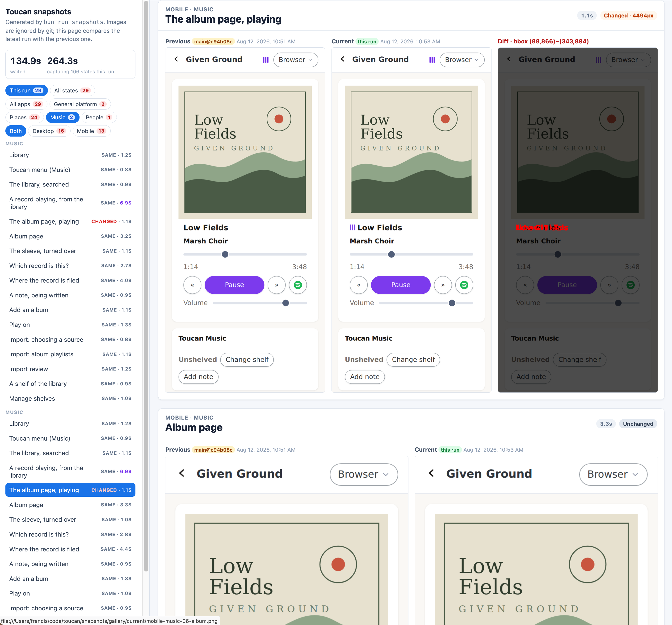Click Low Fields album art in Previous
Screen dimensions: 672x625
(x=245, y=152)
